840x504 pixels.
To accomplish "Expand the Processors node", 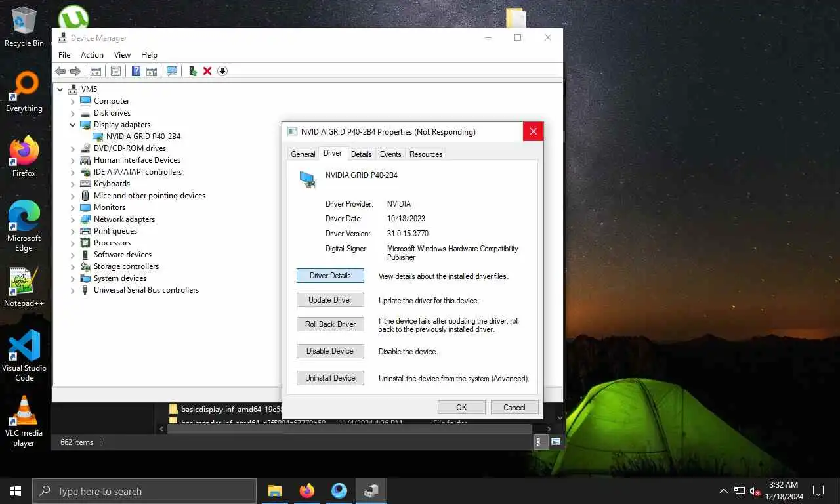I will [x=73, y=243].
